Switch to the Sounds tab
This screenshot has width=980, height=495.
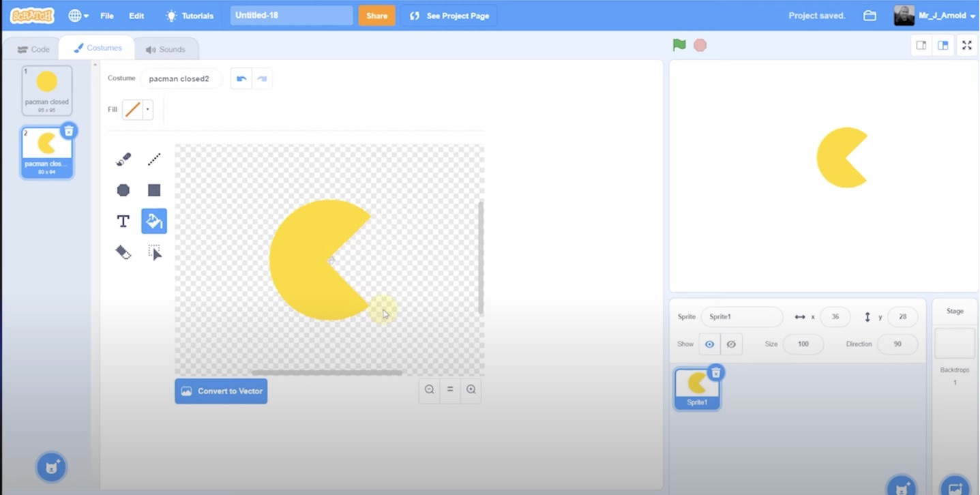[166, 49]
